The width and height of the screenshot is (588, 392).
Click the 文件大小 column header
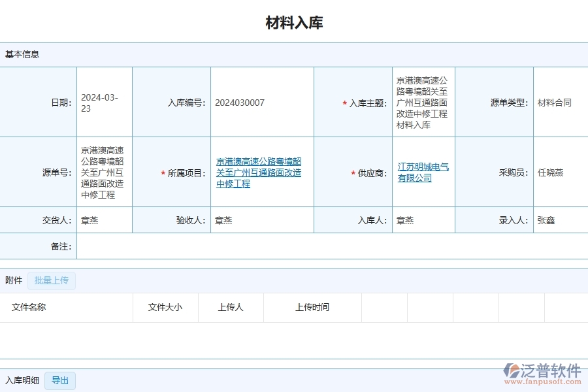[x=165, y=307]
